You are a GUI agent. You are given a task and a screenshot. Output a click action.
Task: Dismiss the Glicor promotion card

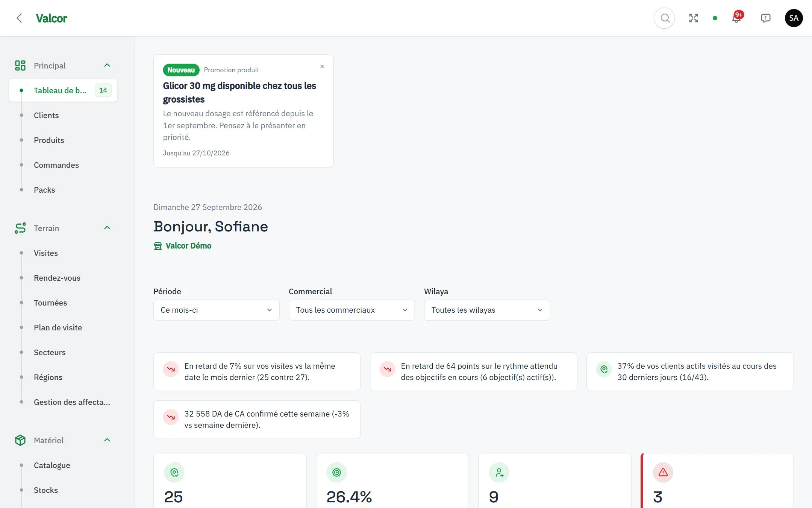(322, 67)
